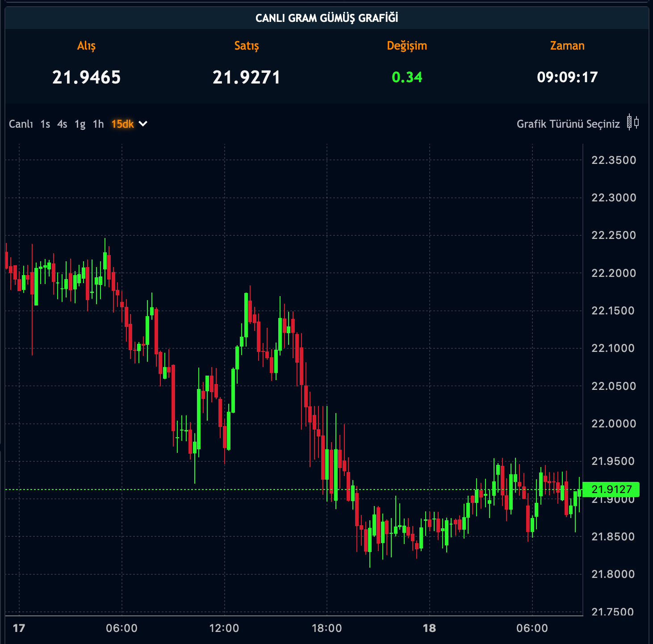The image size is (653, 644).
Task: Click the 22.1000 price axis label
Action: click(613, 348)
